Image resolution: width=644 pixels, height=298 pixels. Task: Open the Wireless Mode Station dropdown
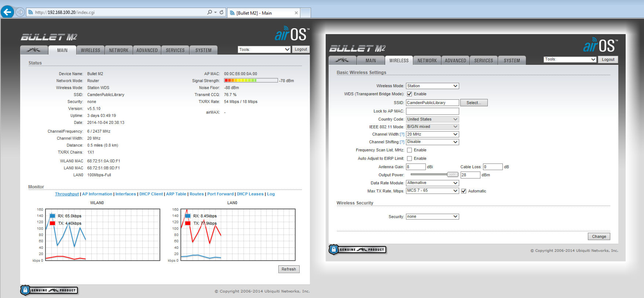click(432, 86)
